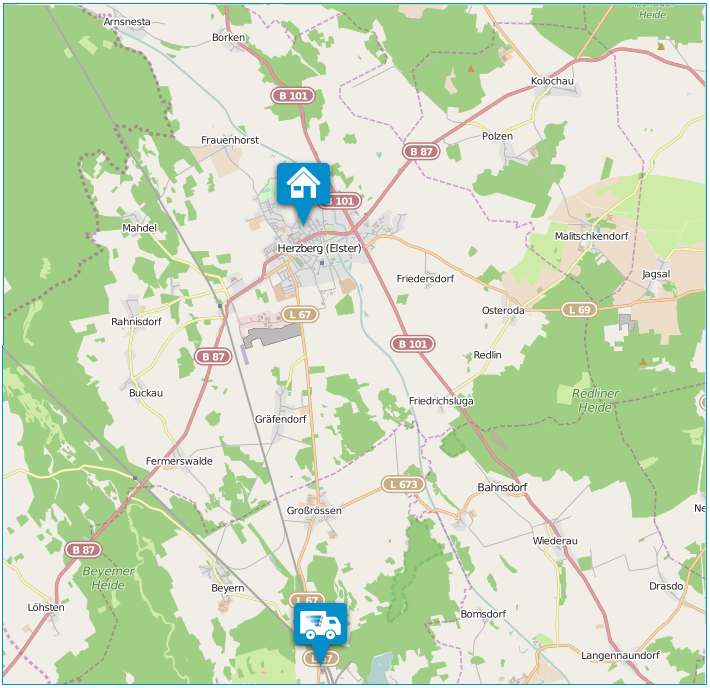Image resolution: width=710 pixels, height=688 pixels.
Task: Click the Großrössen village label
Action: click(314, 510)
